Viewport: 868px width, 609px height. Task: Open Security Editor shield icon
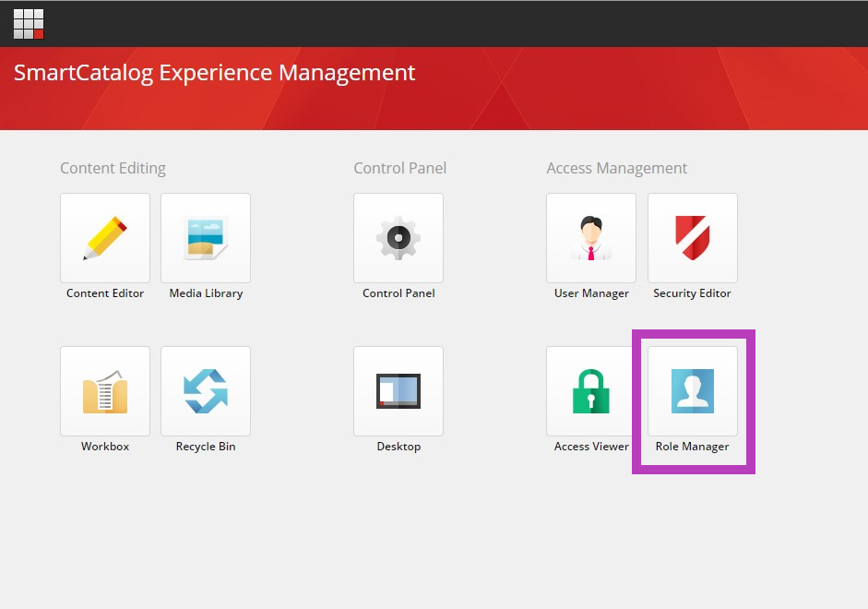693,238
